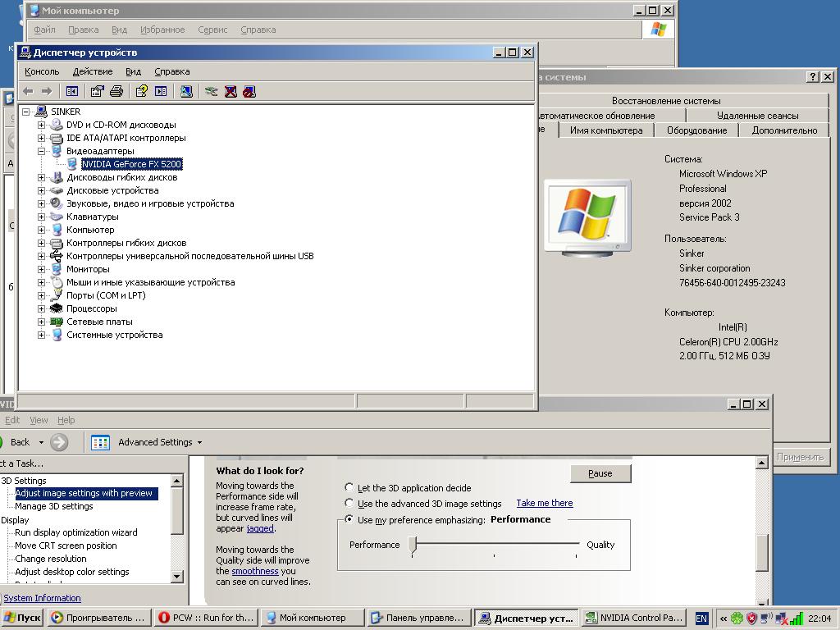This screenshot has width=840, height=630.
Task: Open the Справка menu in Device Manager
Action: pyautogui.click(x=172, y=71)
